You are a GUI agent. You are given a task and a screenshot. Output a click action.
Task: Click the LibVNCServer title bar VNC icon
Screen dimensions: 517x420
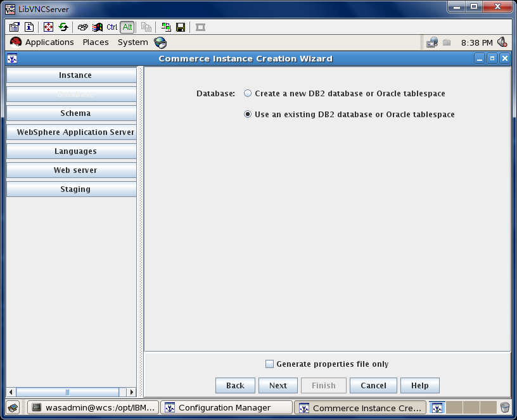click(10, 10)
